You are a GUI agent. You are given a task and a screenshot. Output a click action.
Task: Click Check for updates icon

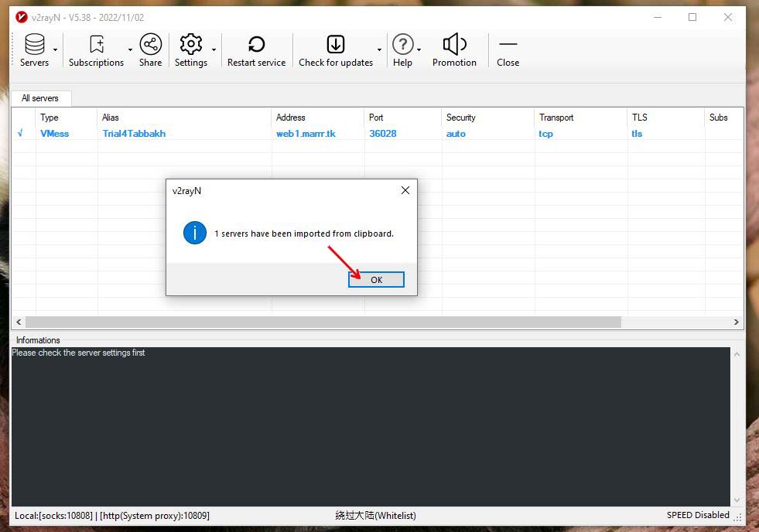pos(335,45)
